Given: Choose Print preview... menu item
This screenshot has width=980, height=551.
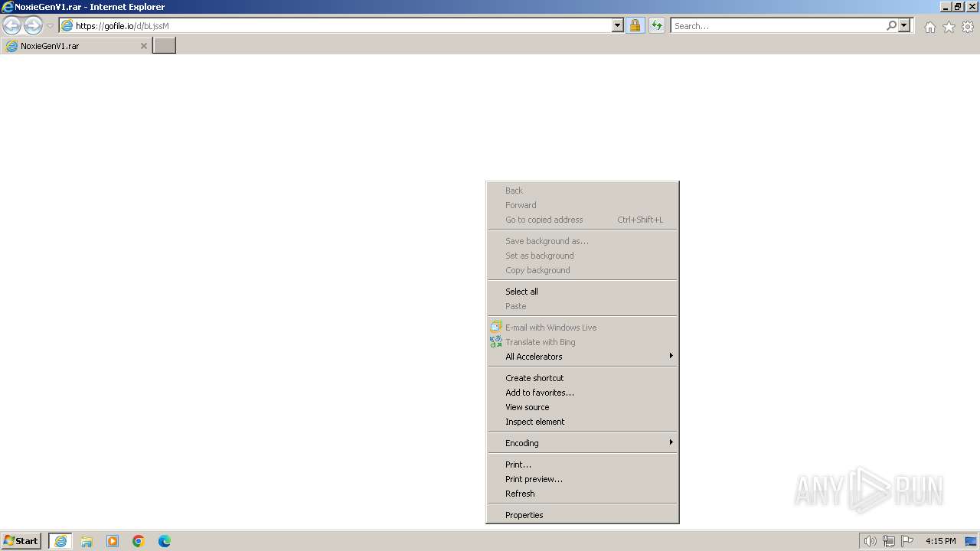Looking at the screenshot, I should pos(583,479).
